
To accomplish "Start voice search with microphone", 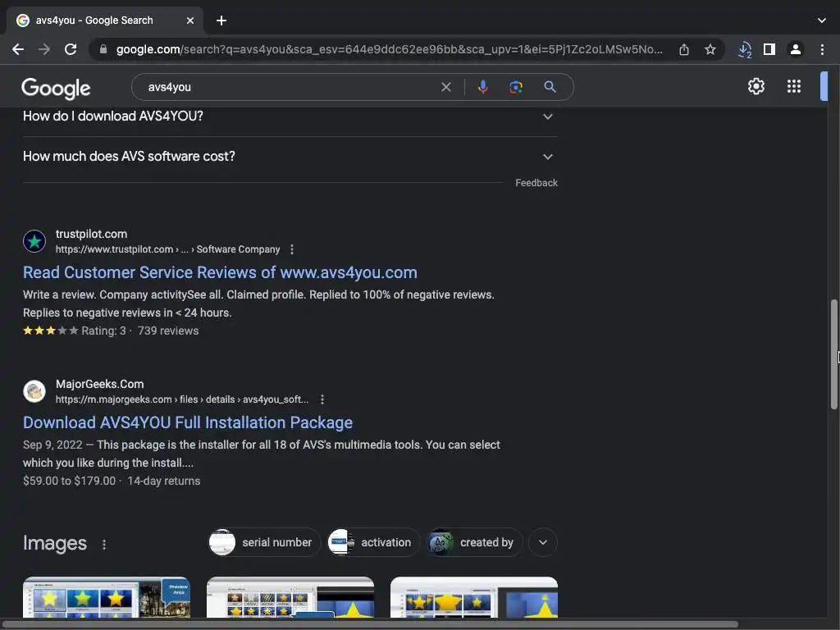I will pyautogui.click(x=482, y=87).
